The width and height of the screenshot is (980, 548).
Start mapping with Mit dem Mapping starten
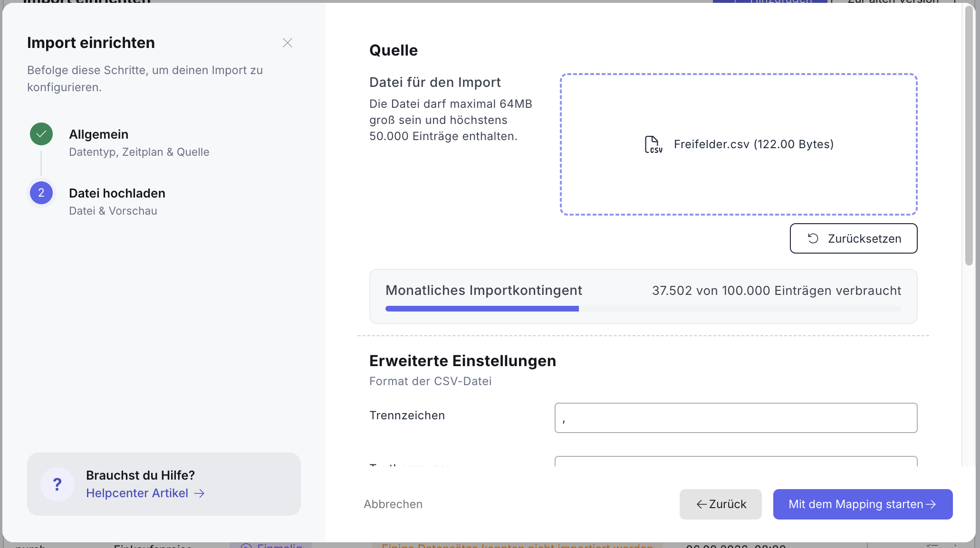(x=863, y=504)
